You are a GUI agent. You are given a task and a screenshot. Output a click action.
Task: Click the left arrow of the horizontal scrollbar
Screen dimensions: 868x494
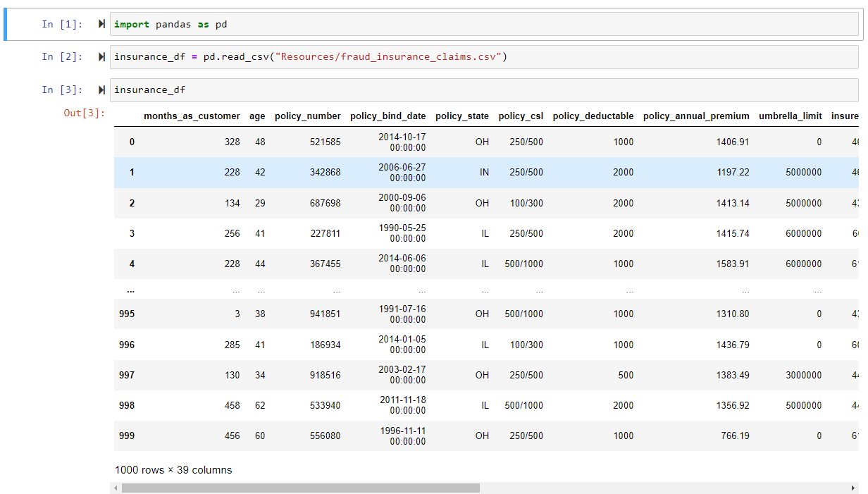tap(115, 488)
